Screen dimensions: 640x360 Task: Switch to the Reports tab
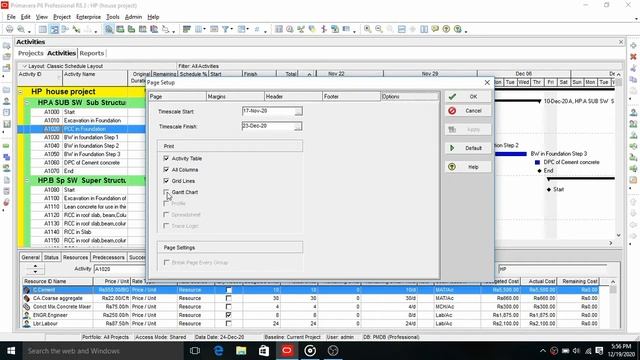91,53
